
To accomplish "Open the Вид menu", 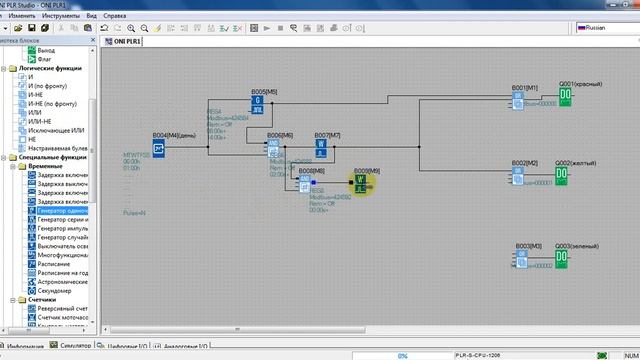I will point(91,16).
